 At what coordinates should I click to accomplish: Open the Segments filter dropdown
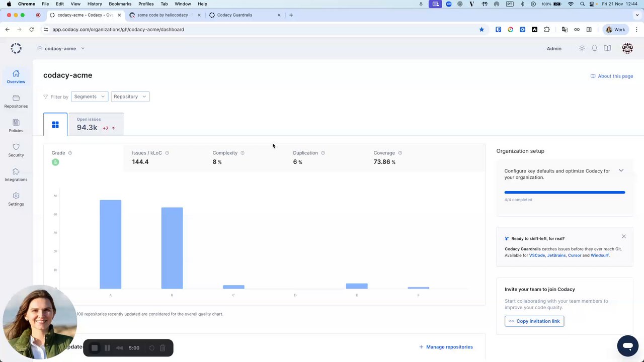point(90,97)
